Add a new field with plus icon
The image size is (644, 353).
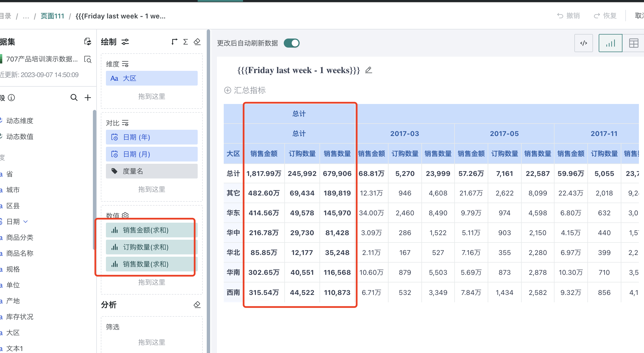[88, 98]
